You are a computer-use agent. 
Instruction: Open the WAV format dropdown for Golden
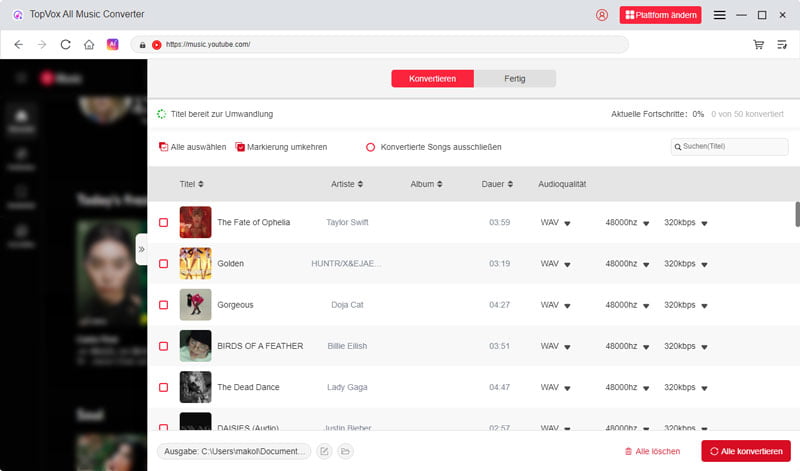click(566, 264)
